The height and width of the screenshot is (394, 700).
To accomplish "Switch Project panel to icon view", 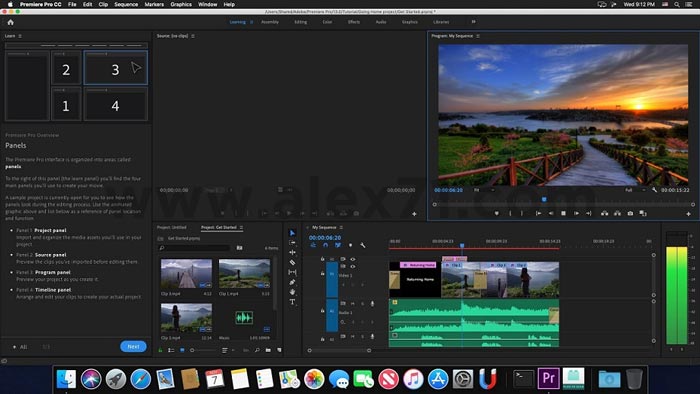I will [182, 350].
